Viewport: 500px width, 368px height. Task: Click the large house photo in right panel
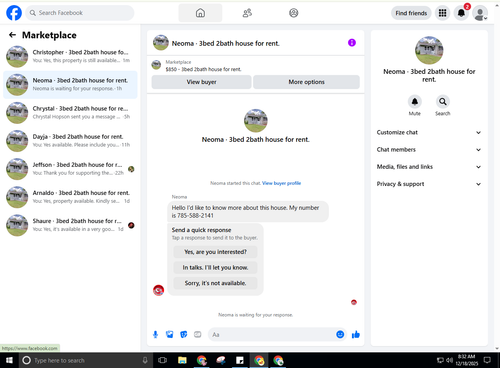click(x=429, y=50)
